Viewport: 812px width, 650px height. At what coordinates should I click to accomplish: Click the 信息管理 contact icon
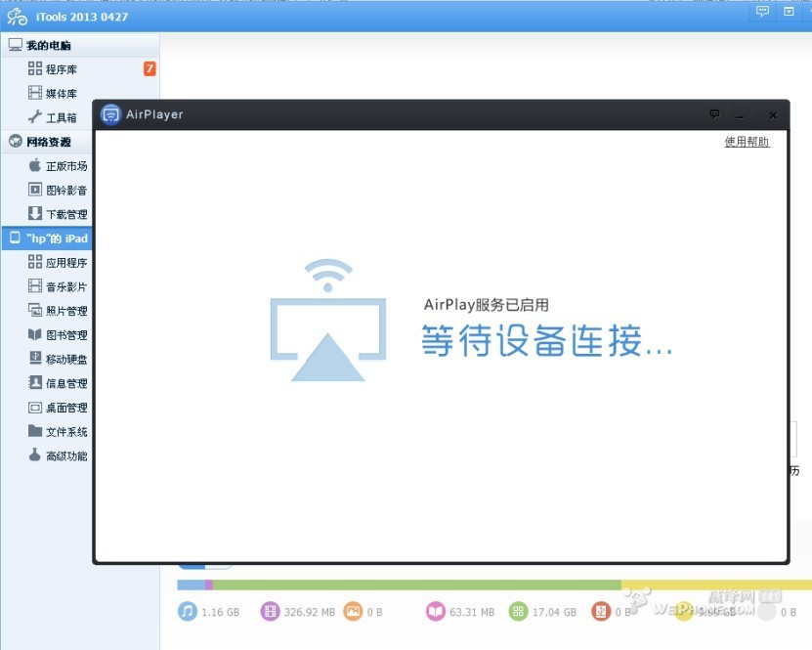point(35,382)
